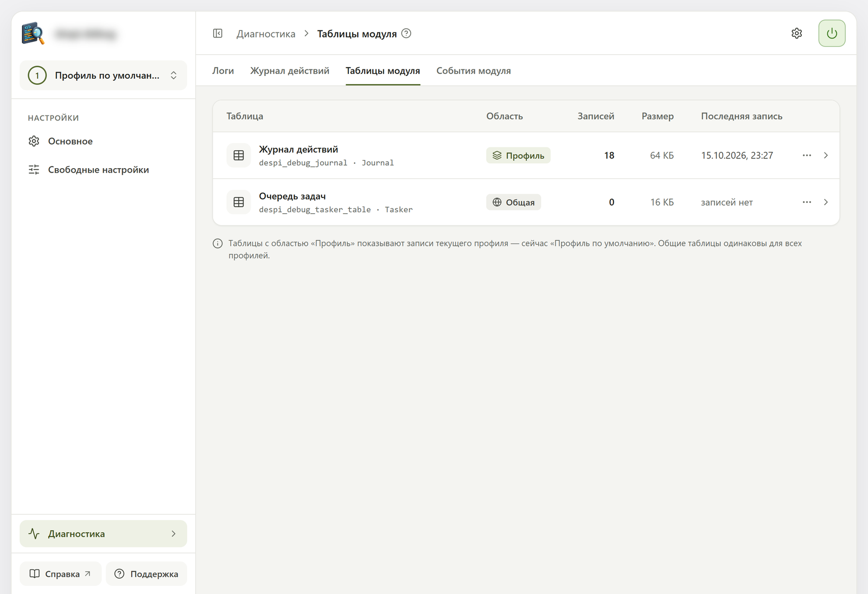Collapse sidebar with panel toggle icon
The width and height of the screenshot is (868, 594).
[218, 34]
